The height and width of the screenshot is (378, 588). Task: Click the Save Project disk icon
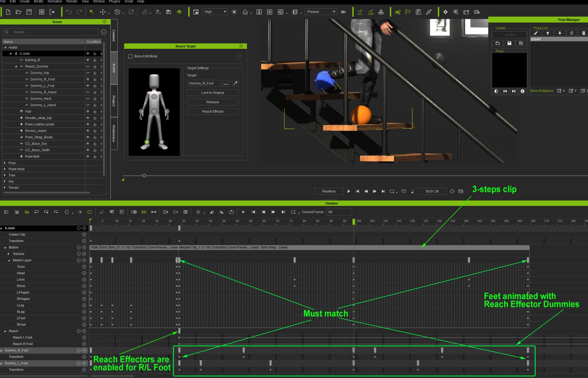29,12
